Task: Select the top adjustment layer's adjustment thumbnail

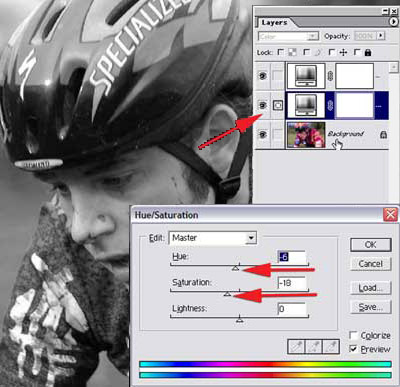Action: pyautogui.click(x=306, y=76)
